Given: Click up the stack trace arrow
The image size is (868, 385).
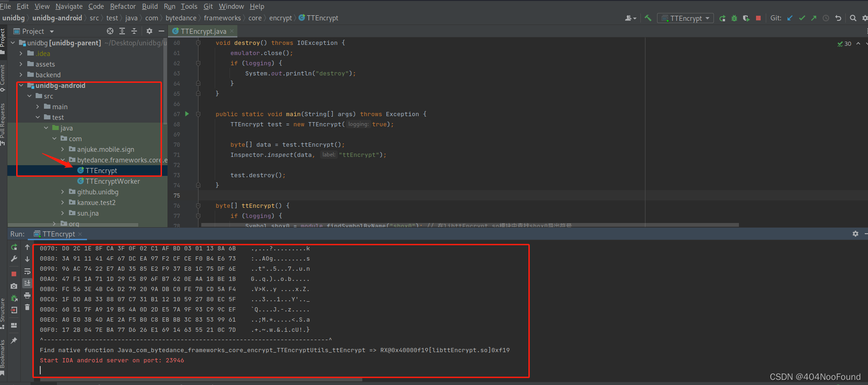Looking at the screenshot, I should click(x=27, y=247).
